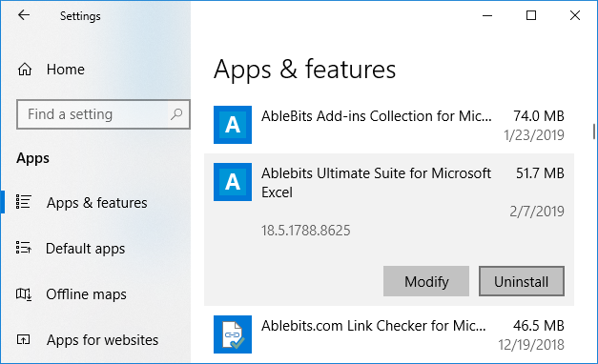Click the search magnifier icon
The height and width of the screenshot is (364, 598).
click(176, 114)
